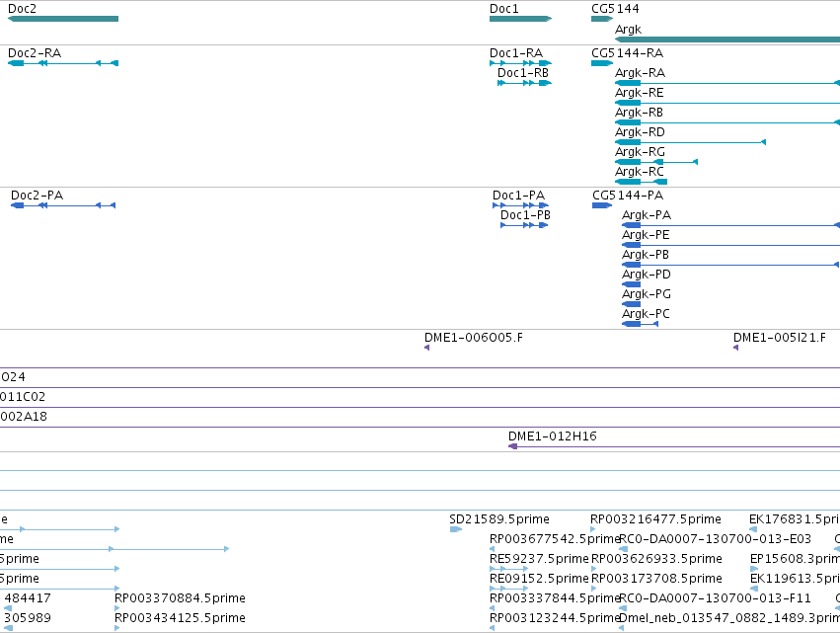Click the RP003434125.5prime label
Viewport: 840px width, 633px height.
[180, 618]
